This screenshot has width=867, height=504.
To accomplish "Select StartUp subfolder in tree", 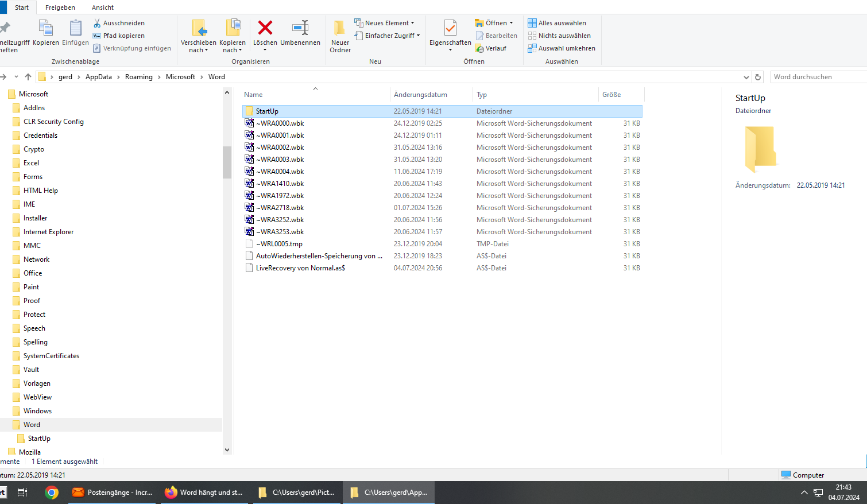I will pos(39,439).
